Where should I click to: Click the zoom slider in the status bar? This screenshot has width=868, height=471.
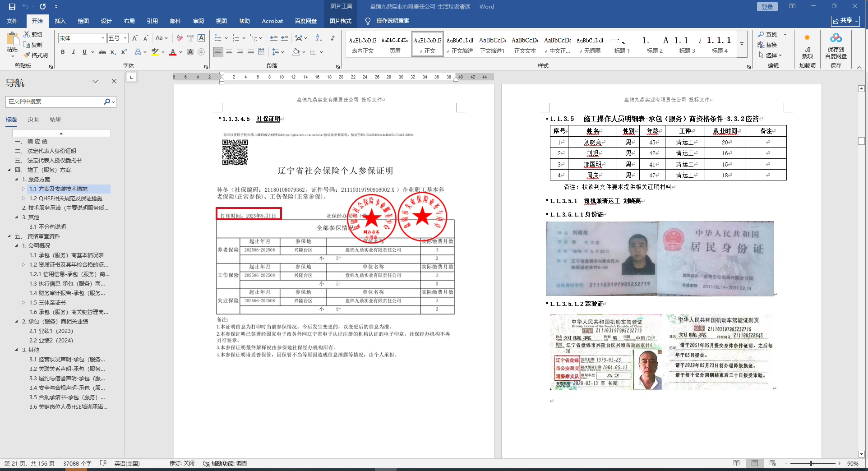812,463
